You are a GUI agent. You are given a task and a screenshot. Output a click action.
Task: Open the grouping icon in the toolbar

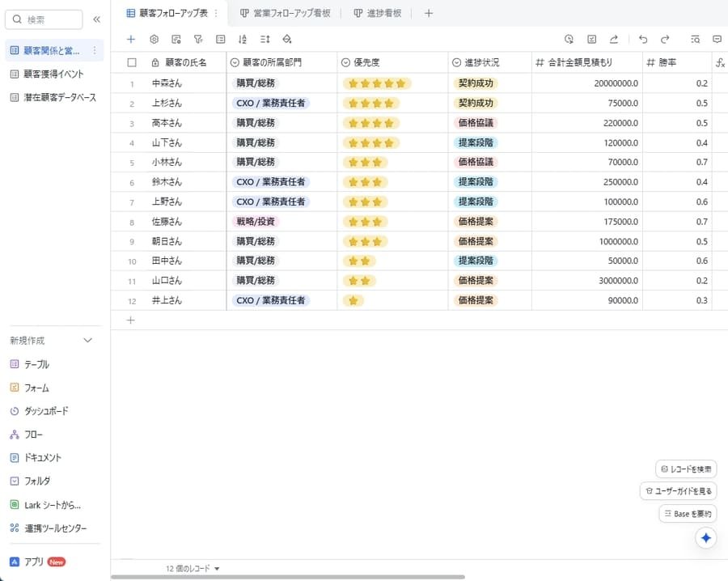[220, 39]
